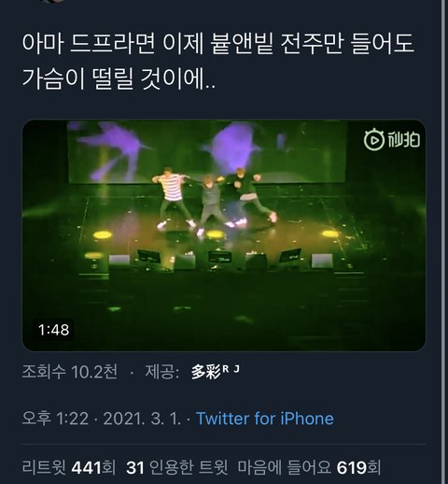
Task: Click the tweet timestamp 오후 1:22
Action: [55, 419]
